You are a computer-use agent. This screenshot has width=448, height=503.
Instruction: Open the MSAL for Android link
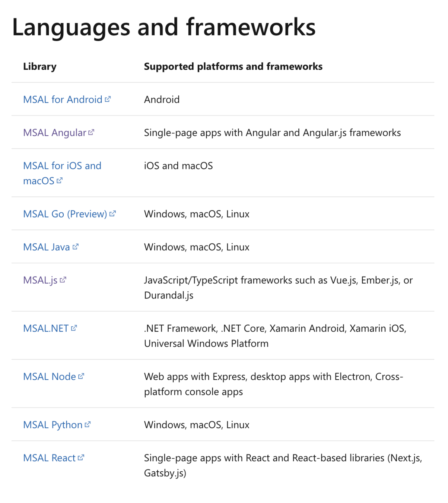pos(67,99)
